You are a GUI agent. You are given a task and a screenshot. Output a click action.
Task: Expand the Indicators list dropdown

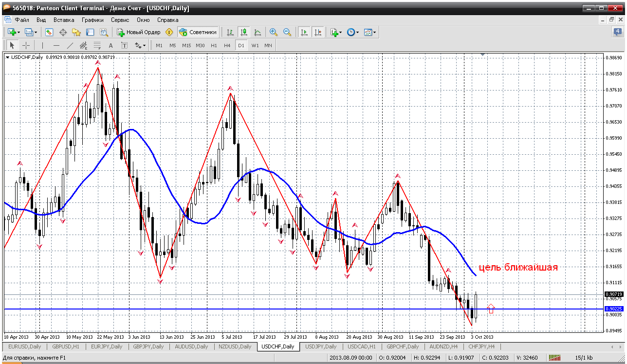[336, 32]
